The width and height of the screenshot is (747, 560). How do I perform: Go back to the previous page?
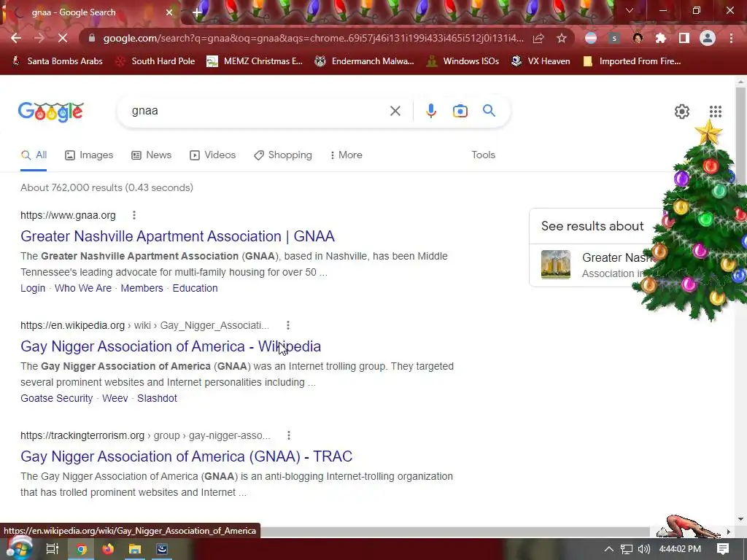pos(16,38)
